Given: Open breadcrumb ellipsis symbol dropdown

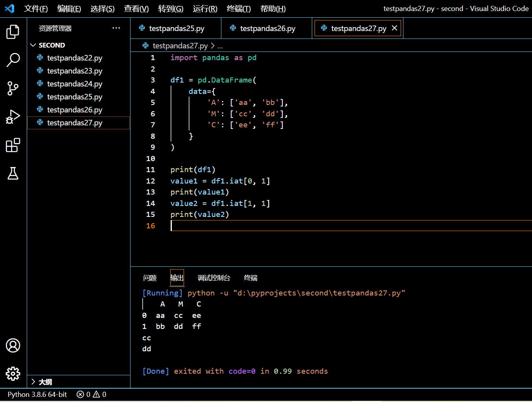Looking at the screenshot, I should [220, 46].
